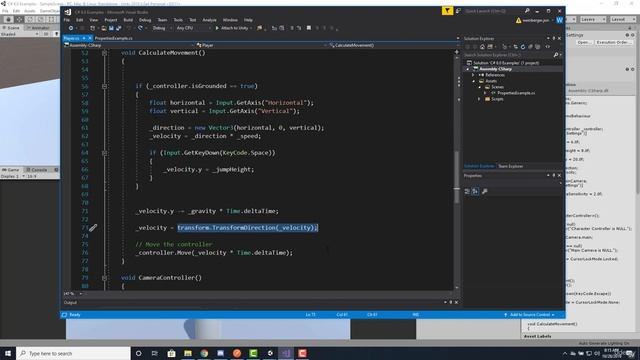Open Visual Studio from the taskbar
The width and height of the screenshot is (640, 360).
pos(286,353)
